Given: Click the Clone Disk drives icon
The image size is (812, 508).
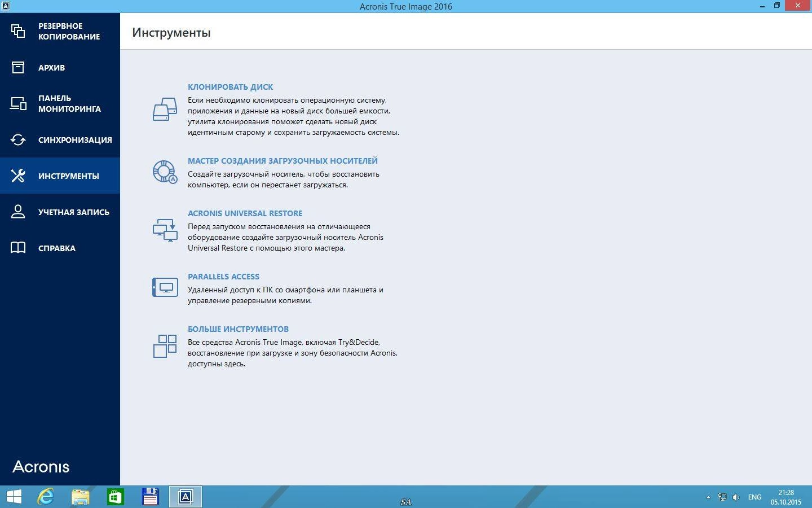Looking at the screenshot, I should (165, 110).
